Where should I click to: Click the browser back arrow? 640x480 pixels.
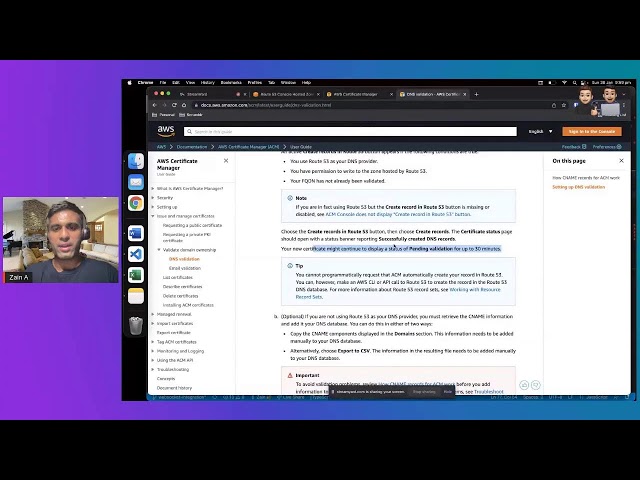(x=155, y=105)
